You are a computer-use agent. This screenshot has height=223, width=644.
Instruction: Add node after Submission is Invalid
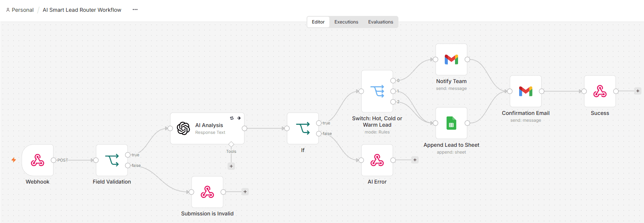tap(245, 192)
